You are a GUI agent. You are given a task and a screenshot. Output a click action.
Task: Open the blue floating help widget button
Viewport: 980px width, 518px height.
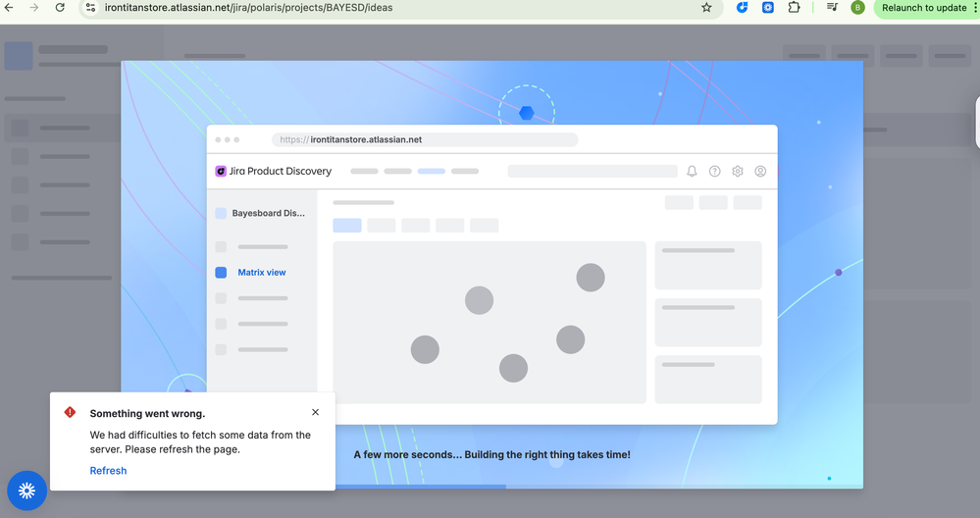tap(26, 491)
